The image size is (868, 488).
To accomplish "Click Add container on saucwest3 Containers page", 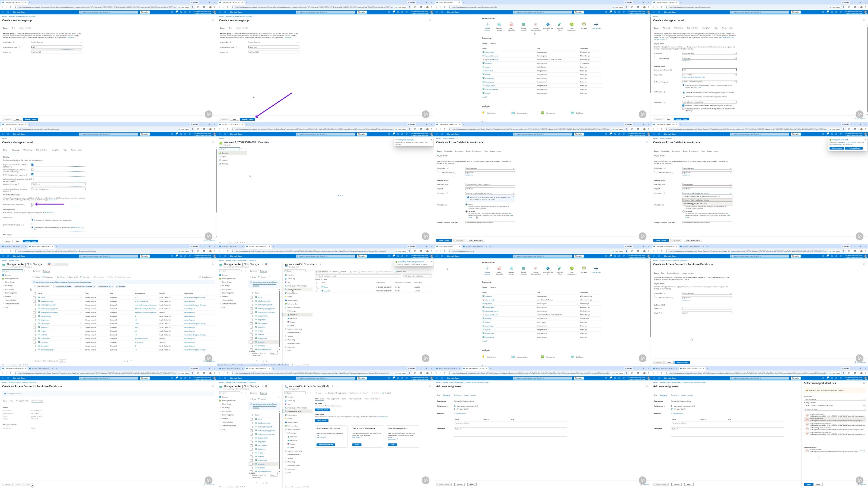I will pyautogui.click(x=322, y=271).
